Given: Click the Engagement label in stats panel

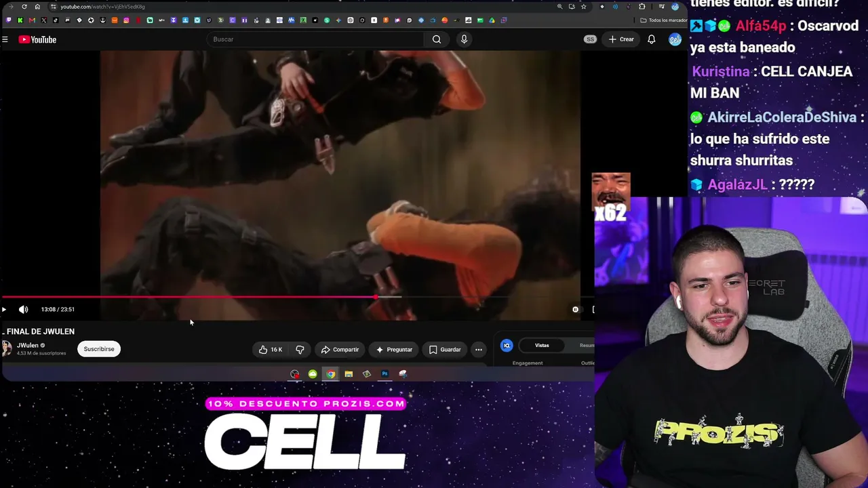Looking at the screenshot, I should [x=528, y=363].
